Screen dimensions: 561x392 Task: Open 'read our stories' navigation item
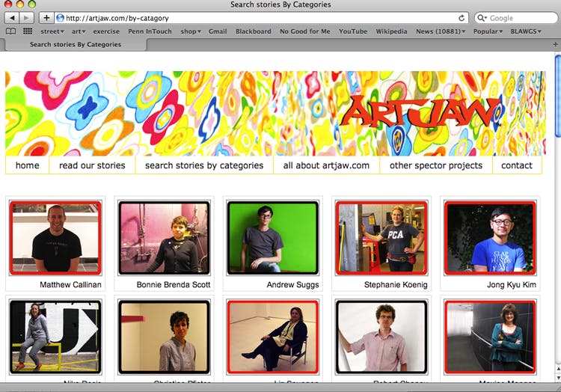(92, 165)
